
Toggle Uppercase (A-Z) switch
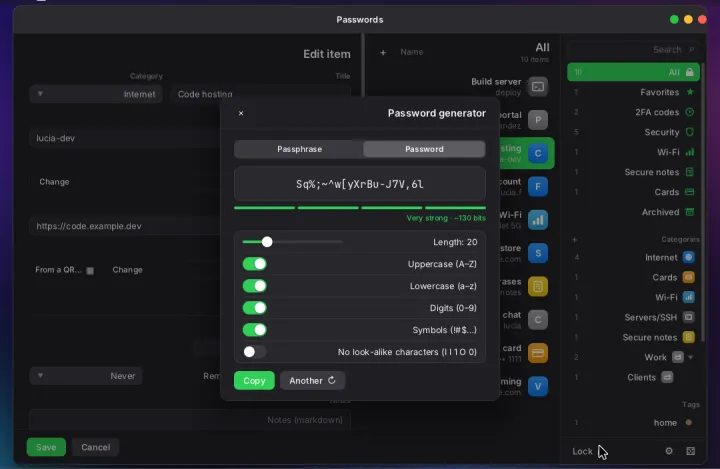[x=254, y=264]
